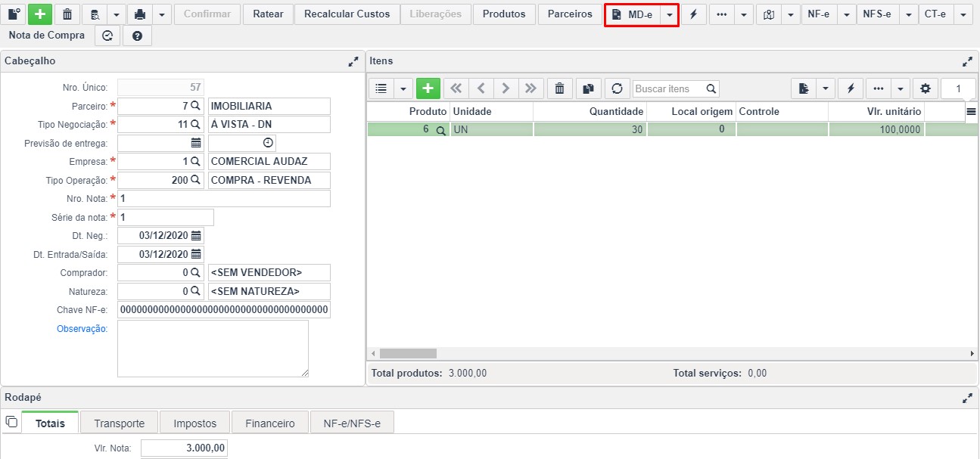Click the MD-e document button
Image resolution: width=980 pixels, height=459 pixels.
pyautogui.click(x=633, y=14)
